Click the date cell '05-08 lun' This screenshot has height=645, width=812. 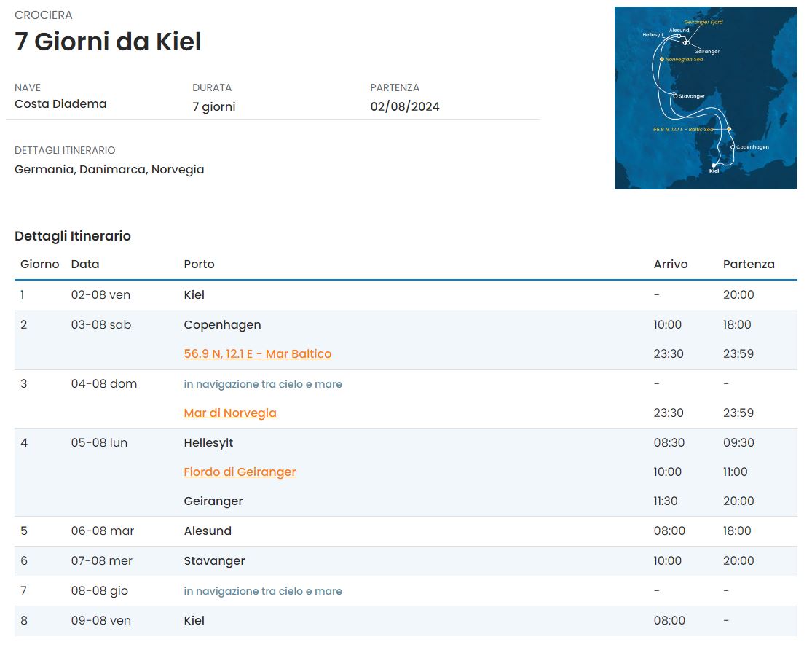pos(99,443)
